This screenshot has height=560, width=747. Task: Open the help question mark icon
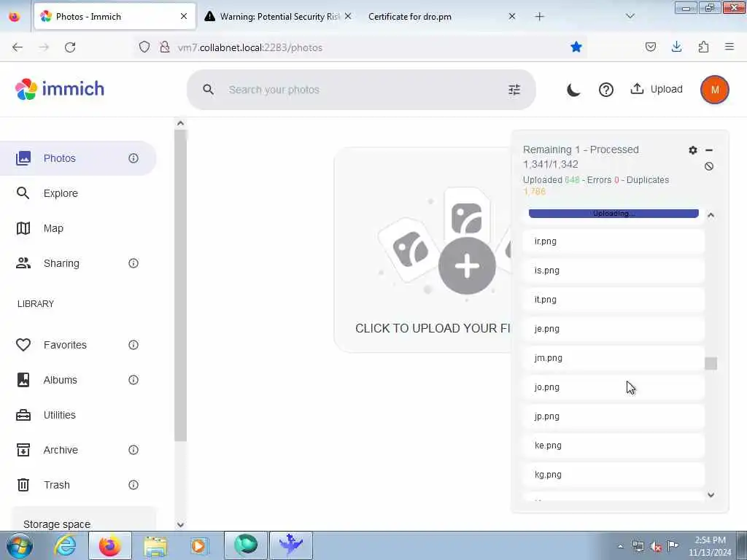coord(606,90)
